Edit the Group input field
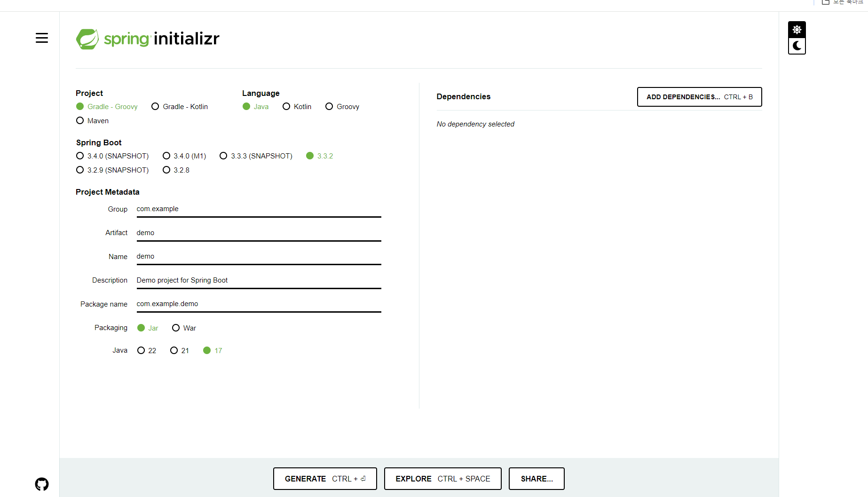Viewport: 868px width, 497px height. [x=259, y=209]
